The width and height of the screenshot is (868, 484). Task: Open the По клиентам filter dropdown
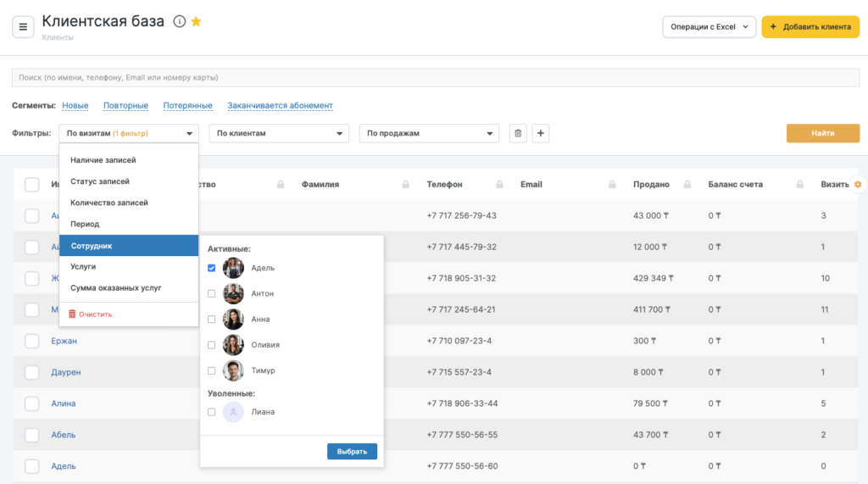[x=279, y=133]
